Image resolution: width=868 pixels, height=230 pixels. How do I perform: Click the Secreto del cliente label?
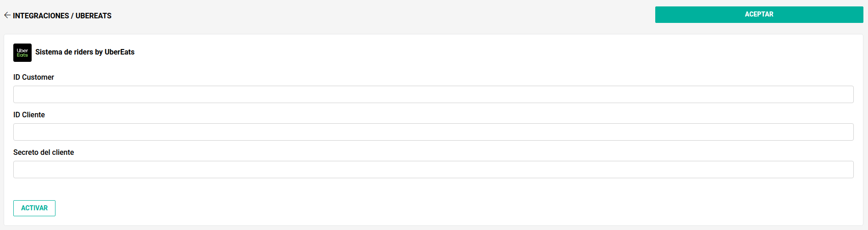point(44,152)
